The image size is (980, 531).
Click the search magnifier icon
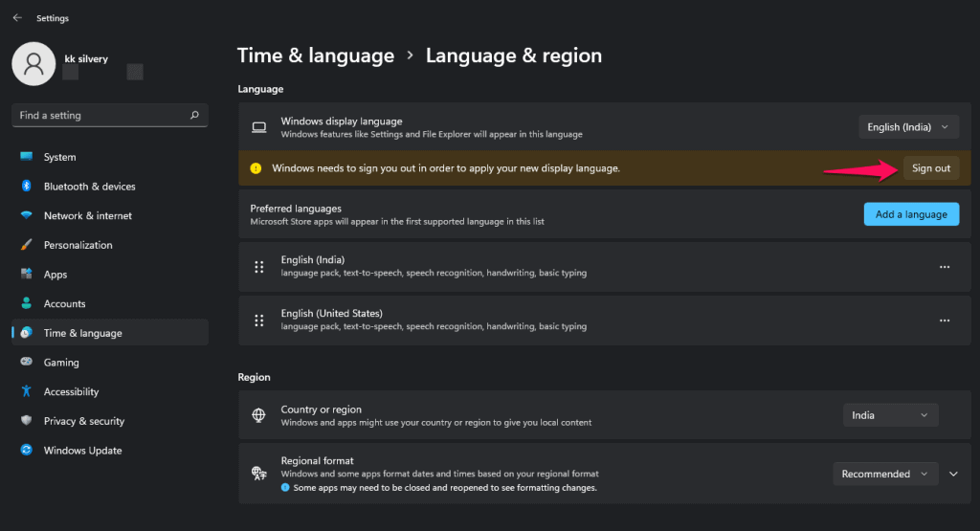(x=194, y=115)
